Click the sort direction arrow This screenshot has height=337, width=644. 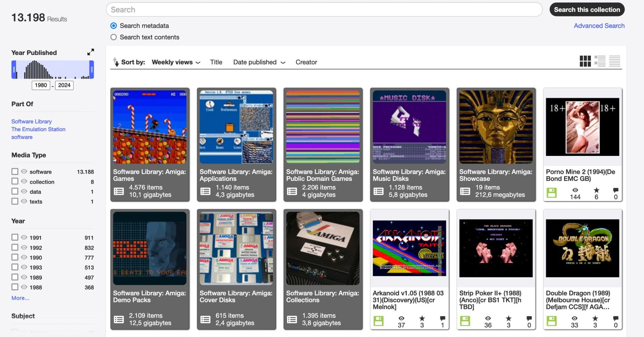coord(115,62)
